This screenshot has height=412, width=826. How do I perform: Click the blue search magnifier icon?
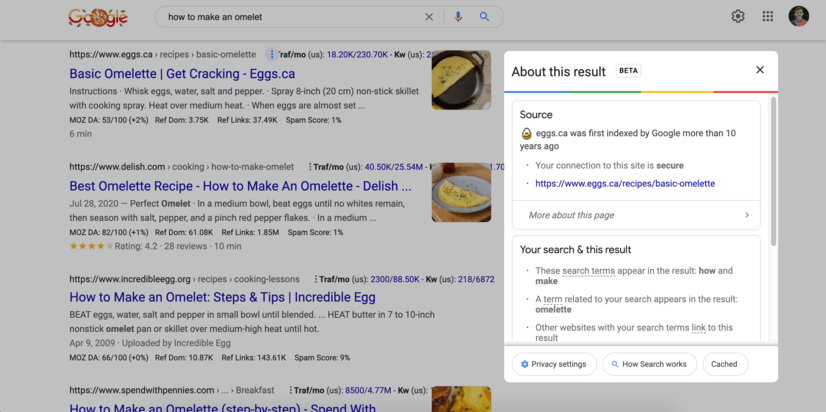pyautogui.click(x=485, y=17)
